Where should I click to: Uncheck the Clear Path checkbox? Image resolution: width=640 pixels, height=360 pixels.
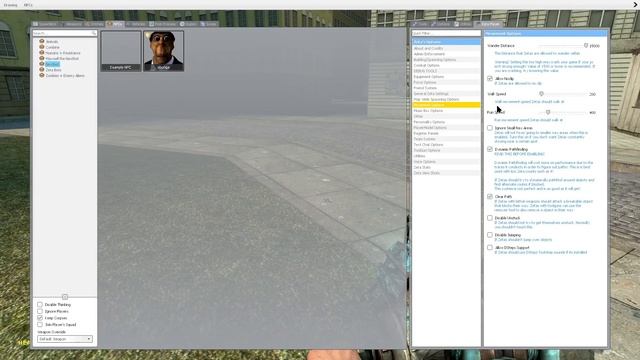490,196
